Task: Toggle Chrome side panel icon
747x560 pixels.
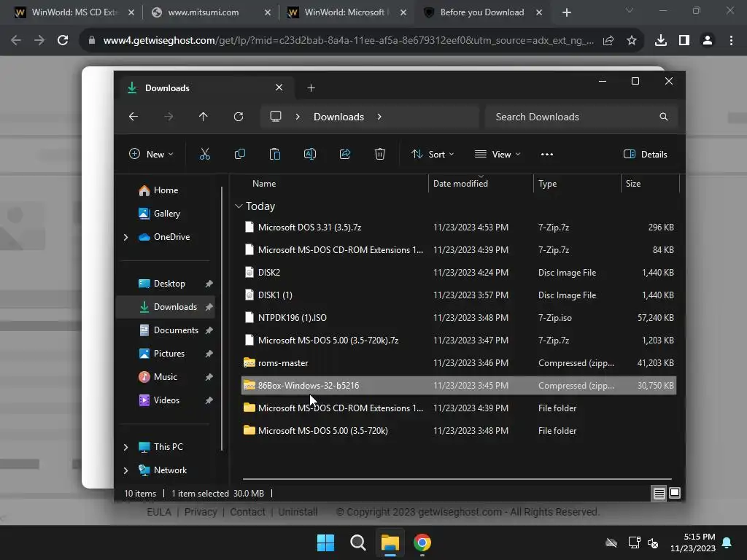Action: 684,41
